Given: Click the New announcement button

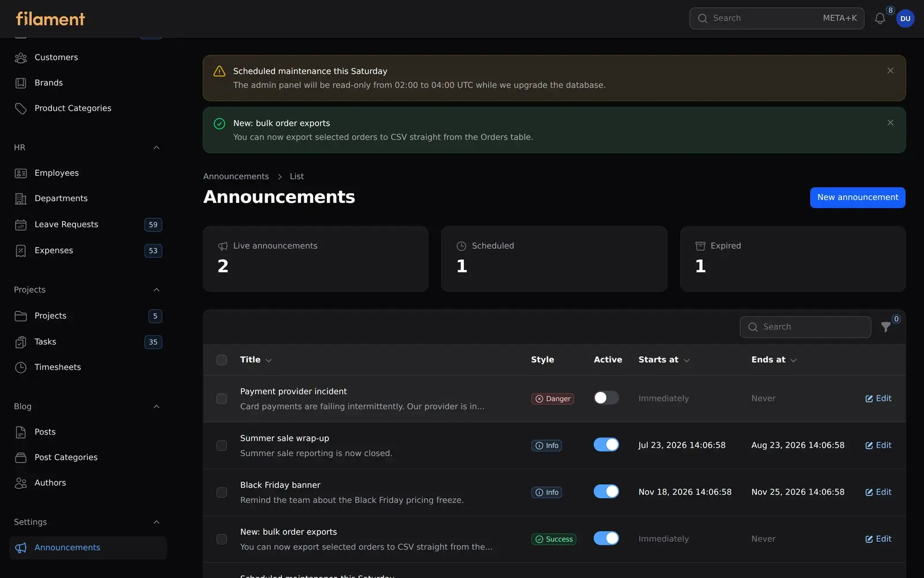Looking at the screenshot, I should pyautogui.click(x=858, y=197).
